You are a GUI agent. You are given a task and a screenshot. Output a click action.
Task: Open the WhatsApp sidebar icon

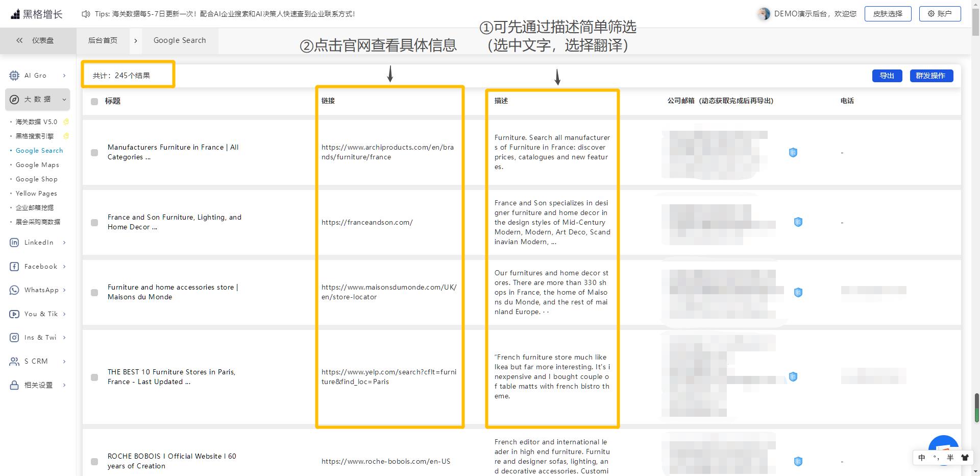coord(14,290)
